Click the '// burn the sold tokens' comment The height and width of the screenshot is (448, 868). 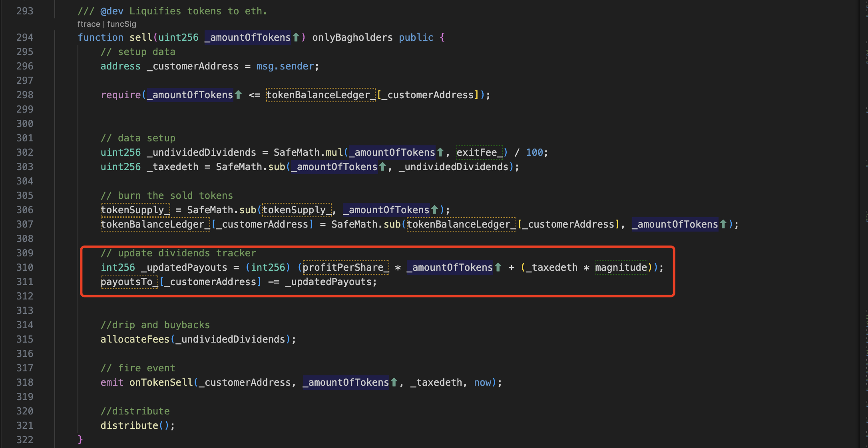[167, 196]
